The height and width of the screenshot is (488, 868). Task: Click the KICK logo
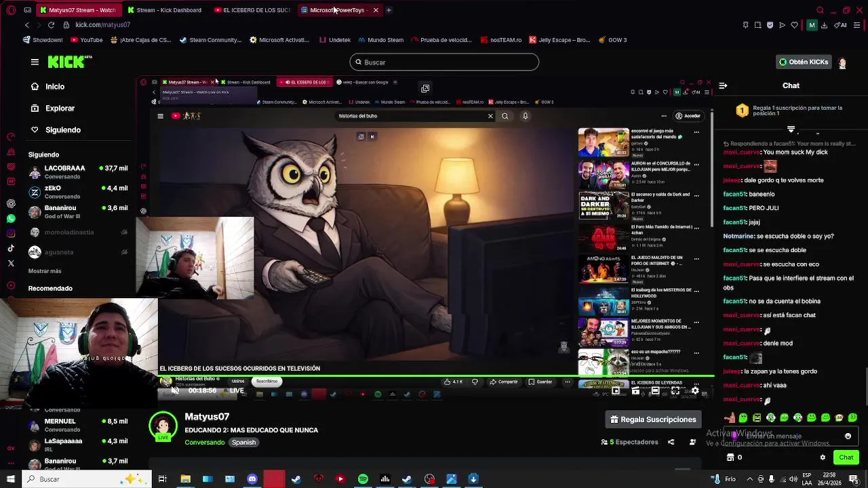click(69, 62)
